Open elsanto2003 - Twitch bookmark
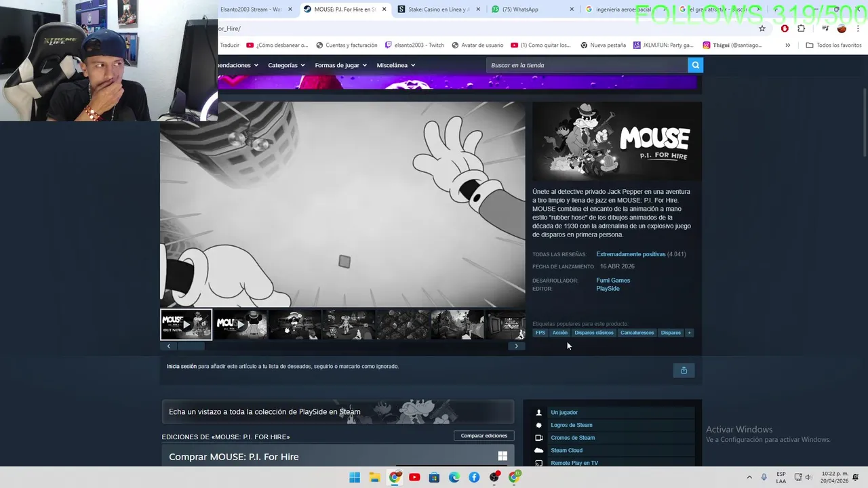 [414, 45]
